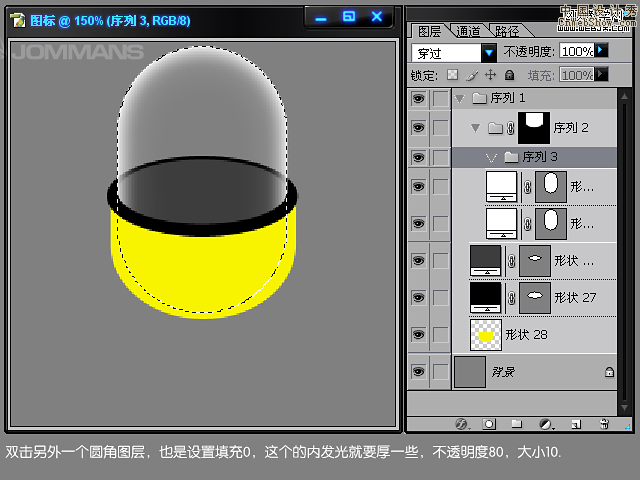Click the yellow 形状 28 layer thumbnail
This screenshot has width=640, height=480.
coord(486,335)
